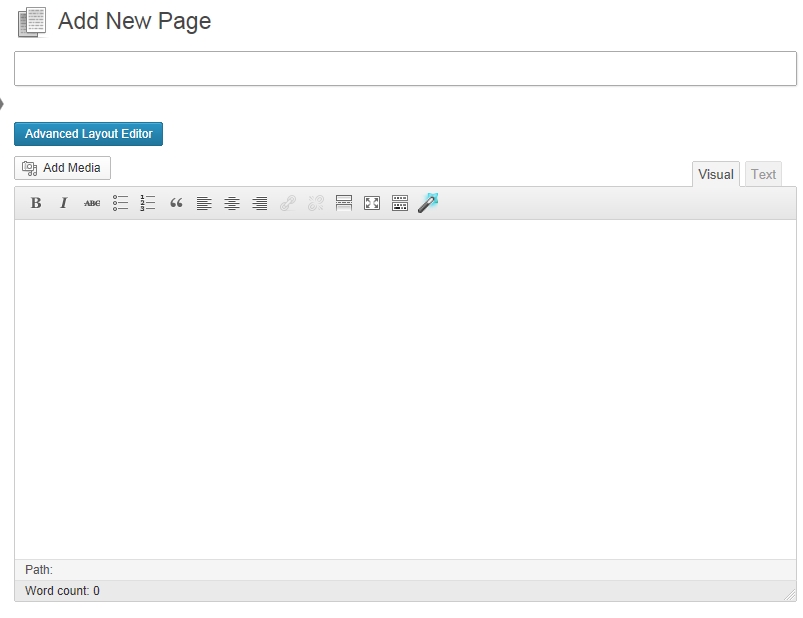Apply strikethrough formatting

90,202
